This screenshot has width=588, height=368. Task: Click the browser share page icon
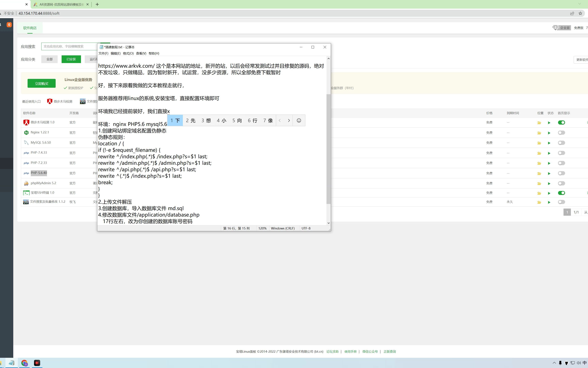[572, 13]
